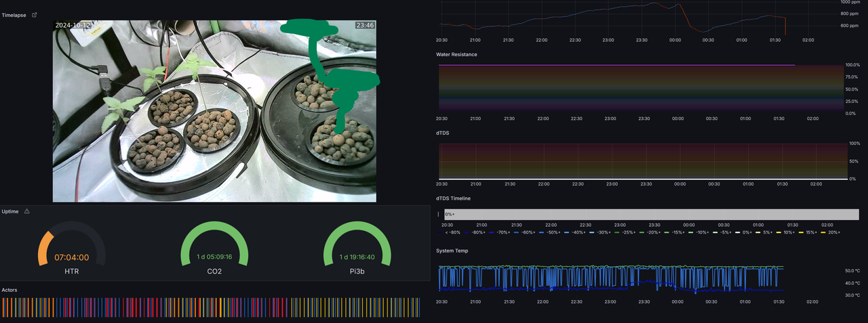Click the Uptime panel warning triangle icon
This screenshot has width=868, height=323.
[27, 211]
